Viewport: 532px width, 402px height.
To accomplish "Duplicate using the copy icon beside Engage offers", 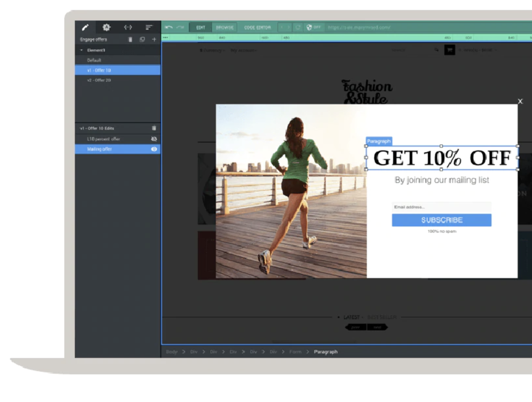I will pyautogui.click(x=142, y=39).
